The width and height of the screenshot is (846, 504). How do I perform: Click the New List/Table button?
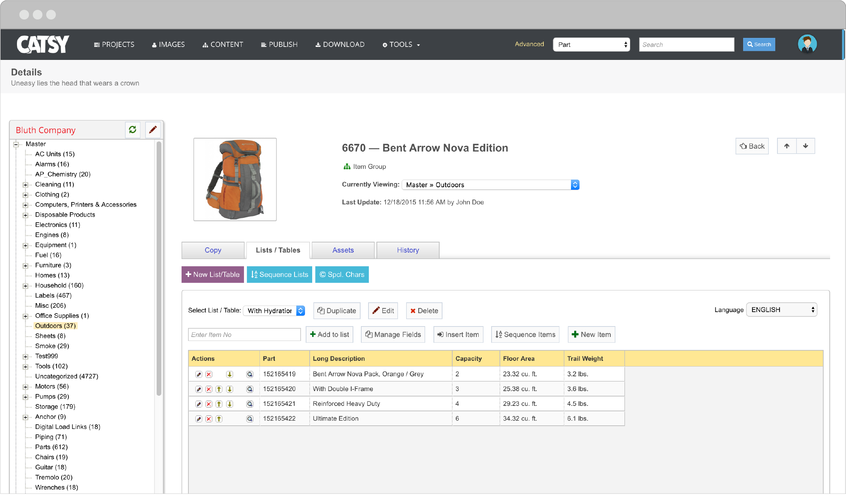212,274
